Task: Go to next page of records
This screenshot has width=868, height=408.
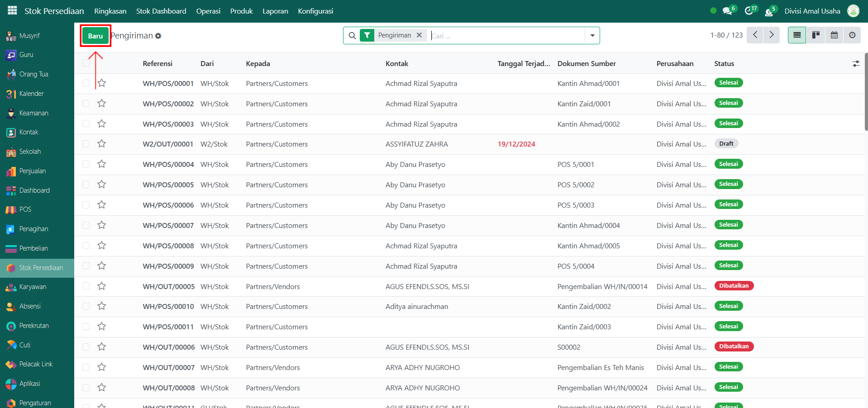Action: click(x=772, y=35)
